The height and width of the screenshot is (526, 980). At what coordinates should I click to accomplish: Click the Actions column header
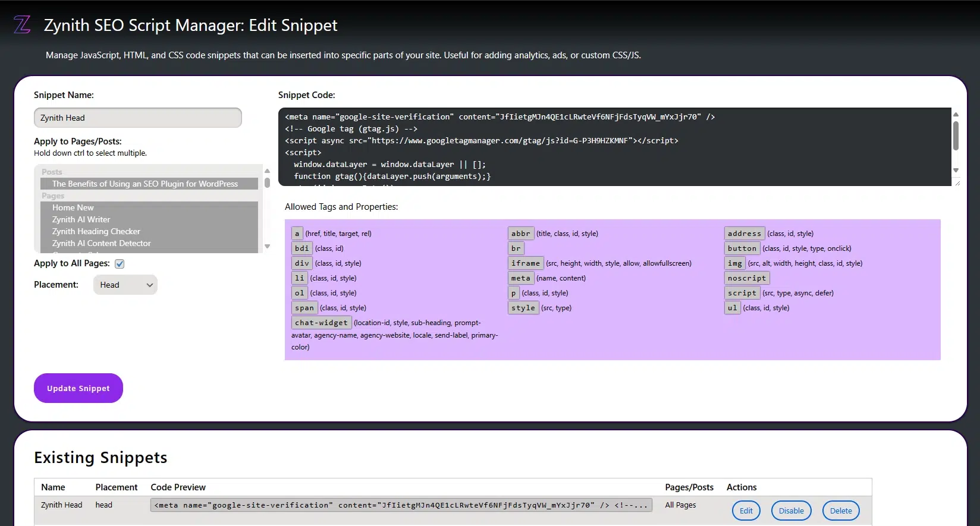tap(742, 487)
